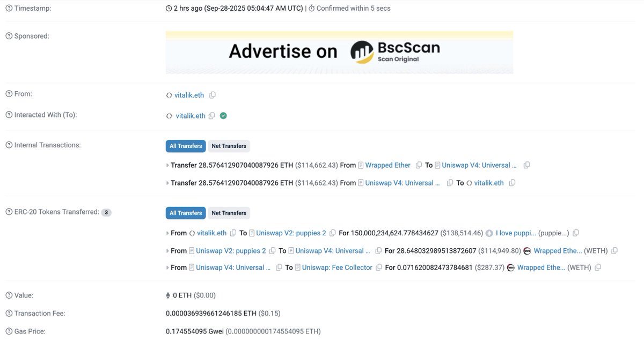Screen dimensions: 644x342
Task: Click the help icon beside Internal Transactions
Action: click(9, 145)
